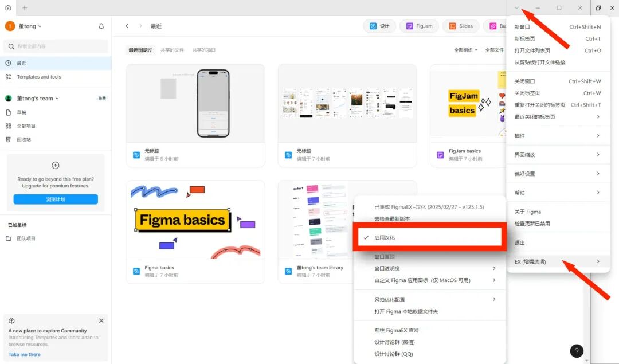The width and height of the screenshot is (619, 364).
Task: Click the FigJam icon on the FigJam basics card
Action: tap(440, 155)
